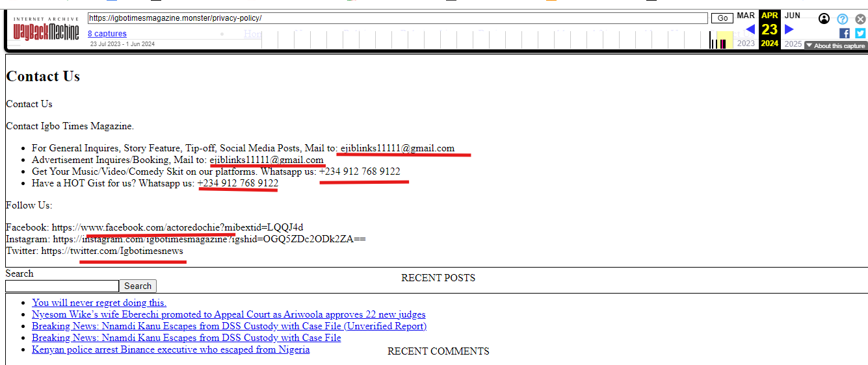Jump to year 2023 captures
868x365 pixels.
click(x=746, y=44)
